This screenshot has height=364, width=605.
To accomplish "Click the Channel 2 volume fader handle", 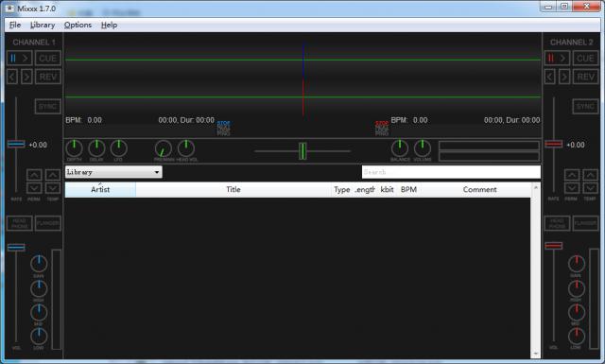I will click(x=554, y=246).
